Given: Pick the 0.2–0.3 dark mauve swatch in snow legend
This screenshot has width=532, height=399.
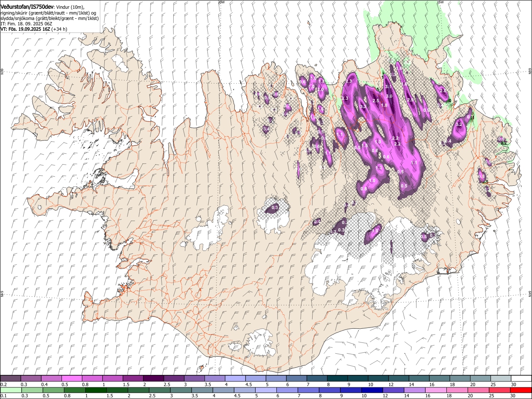Looking at the screenshot, I should click(10, 379).
